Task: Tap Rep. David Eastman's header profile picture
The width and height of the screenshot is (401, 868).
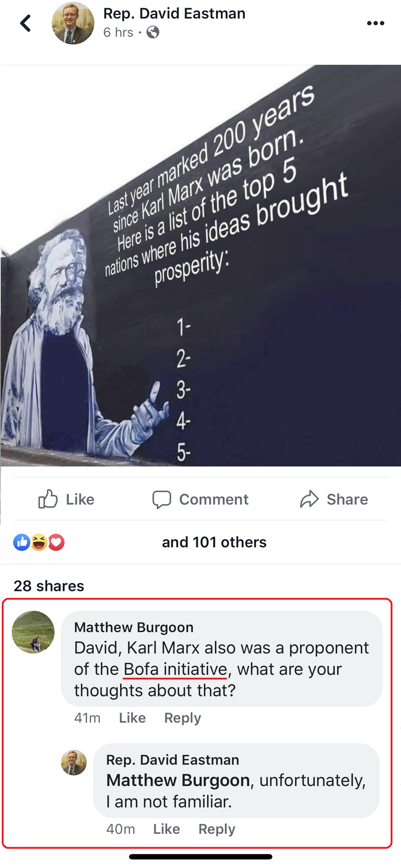Action: tap(73, 23)
